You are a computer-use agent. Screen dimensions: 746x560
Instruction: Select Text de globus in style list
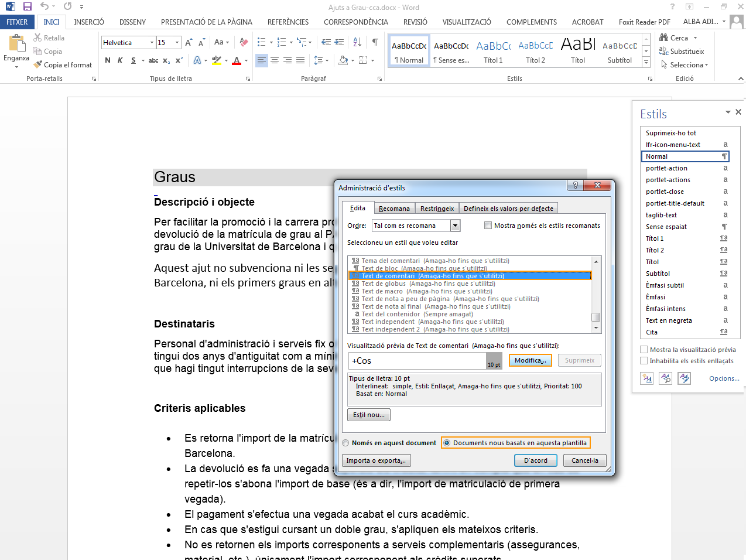point(384,284)
